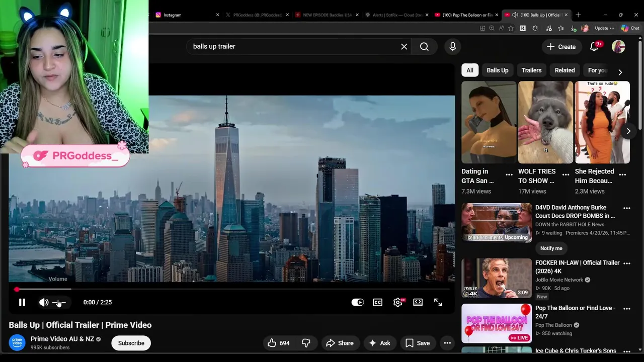
Task: Click the Ask AI button
Action: click(x=379, y=343)
